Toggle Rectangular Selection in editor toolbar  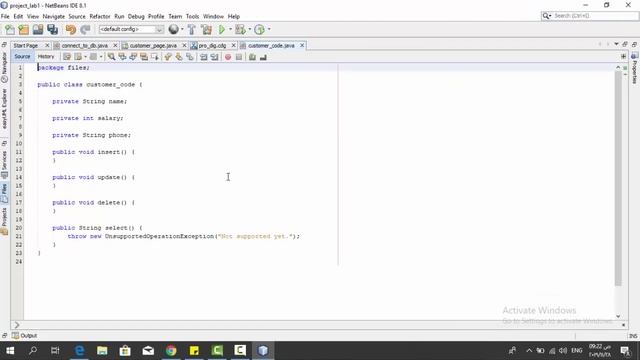[x=155, y=57]
